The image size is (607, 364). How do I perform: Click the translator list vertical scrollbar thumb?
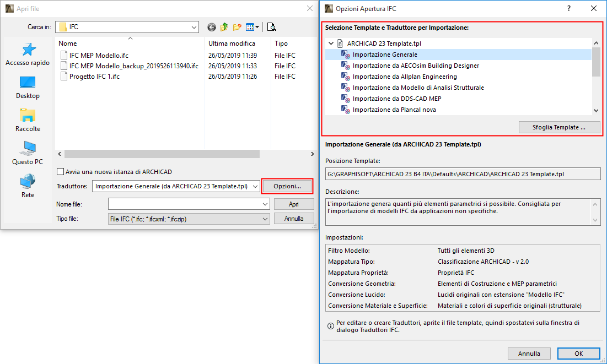[596, 62]
